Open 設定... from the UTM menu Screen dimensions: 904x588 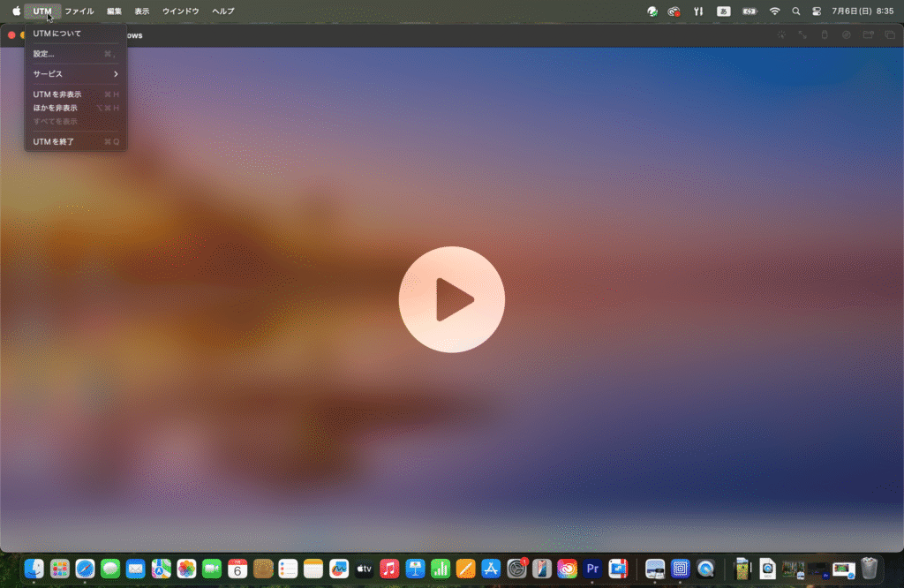point(44,54)
